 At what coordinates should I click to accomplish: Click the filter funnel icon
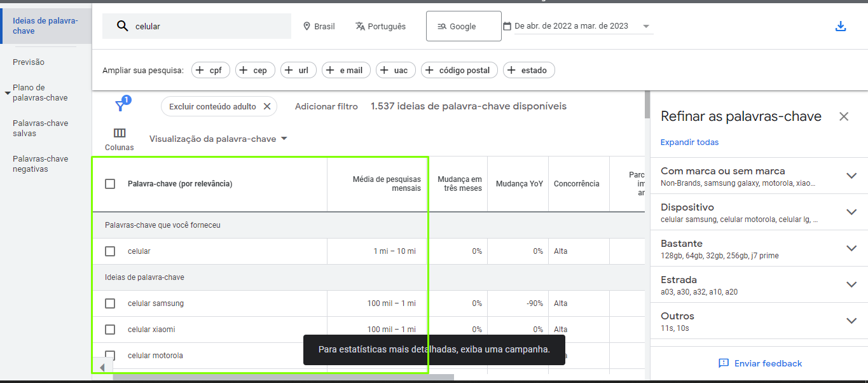coord(120,106)
